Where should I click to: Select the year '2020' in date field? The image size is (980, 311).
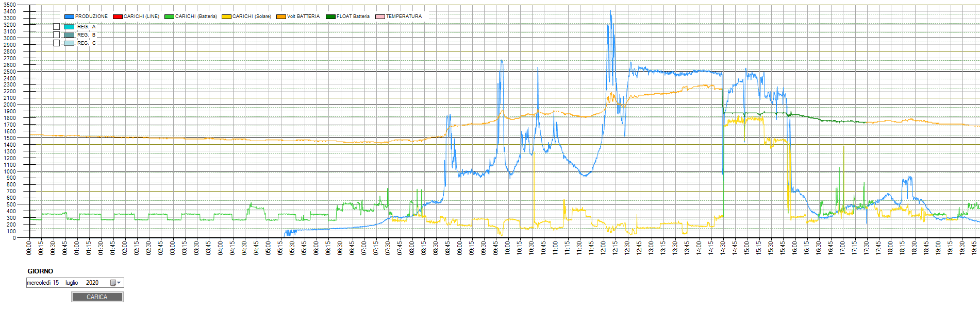92,283
